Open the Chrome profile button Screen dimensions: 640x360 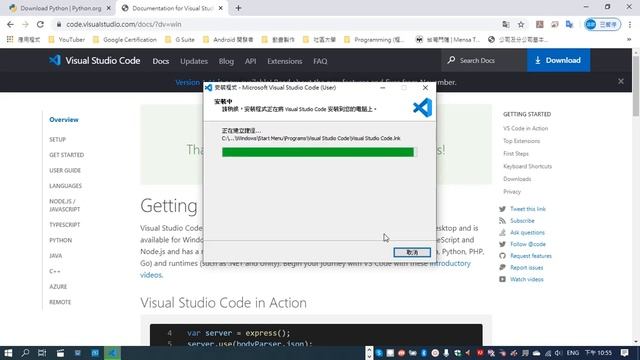coord(602,24)
